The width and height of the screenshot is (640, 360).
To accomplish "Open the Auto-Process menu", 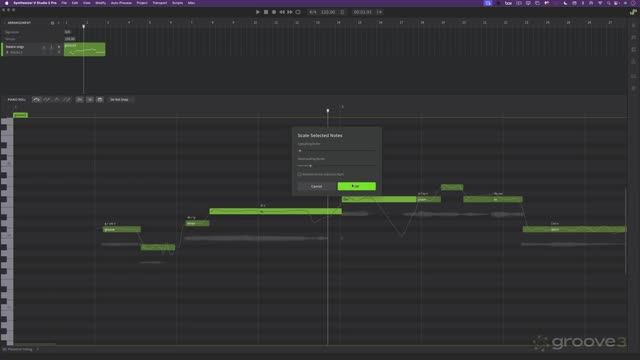I will pyautogui.click(x=121, y=3).
